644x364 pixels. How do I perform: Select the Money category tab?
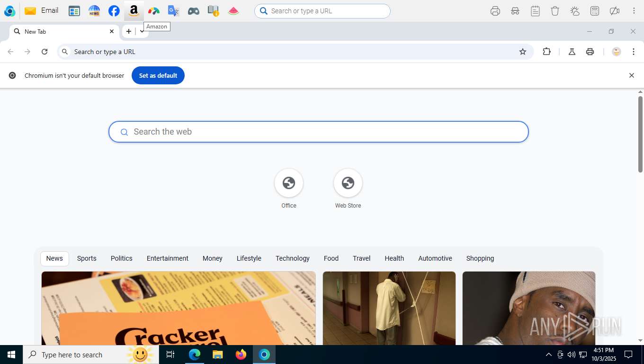213,258
